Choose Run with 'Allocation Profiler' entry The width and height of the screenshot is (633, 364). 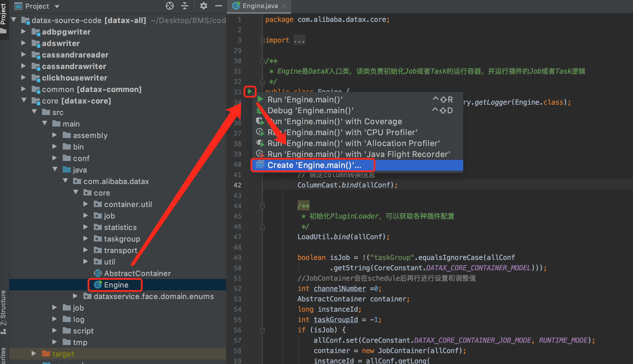[x=358, y=143]
